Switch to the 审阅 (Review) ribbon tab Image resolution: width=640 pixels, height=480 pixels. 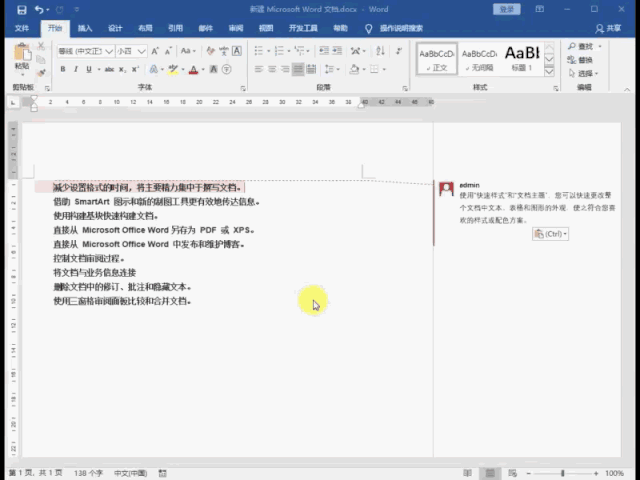coord(235,29)
